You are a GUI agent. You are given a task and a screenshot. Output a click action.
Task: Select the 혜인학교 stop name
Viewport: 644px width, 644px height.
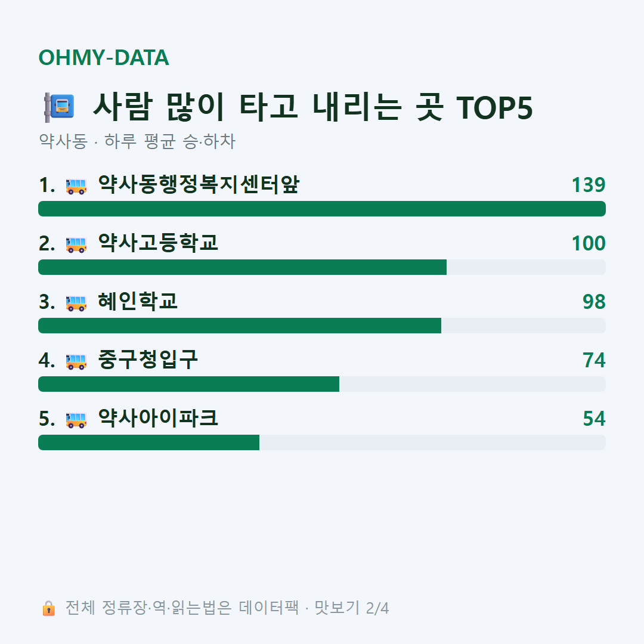[138, 301]
